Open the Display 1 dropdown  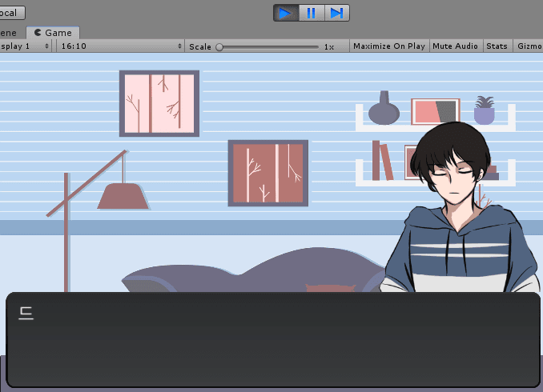pos(26,46)
